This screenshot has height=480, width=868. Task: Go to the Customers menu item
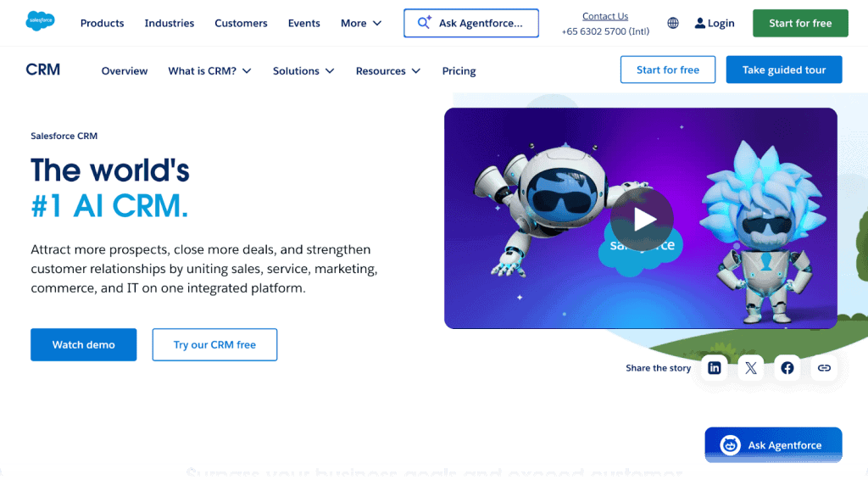click(x=241, y=23)
